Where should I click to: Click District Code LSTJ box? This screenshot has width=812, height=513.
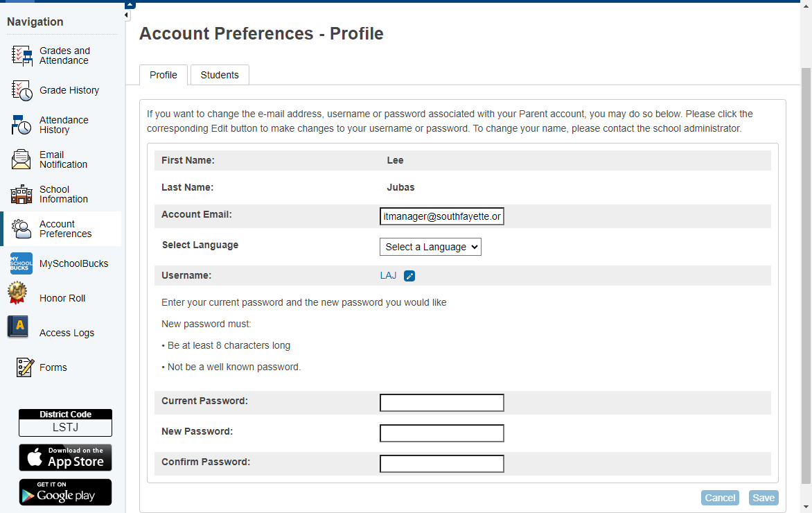[x=65, y=423]
